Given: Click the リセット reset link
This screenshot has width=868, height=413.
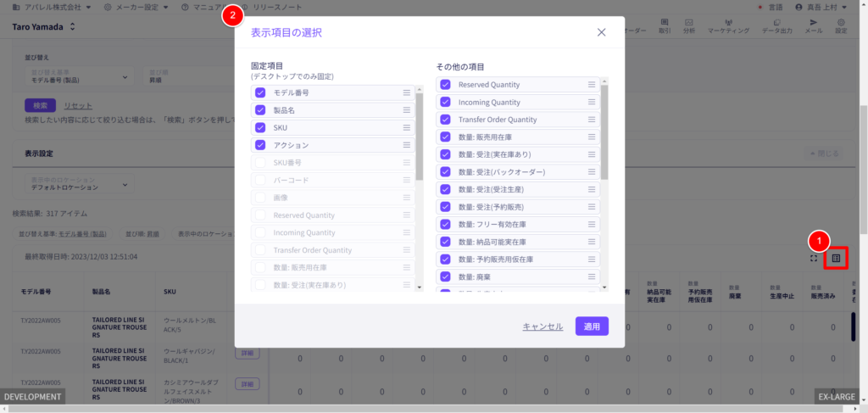Looking at the screenshot, I should click(78, 106).
